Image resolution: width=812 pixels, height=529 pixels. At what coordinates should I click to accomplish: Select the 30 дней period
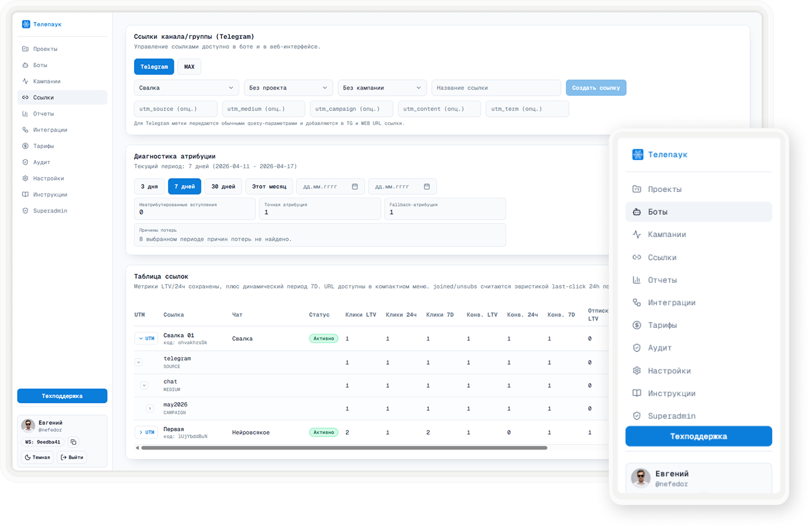pyautogui.click(x=223, y=187)
